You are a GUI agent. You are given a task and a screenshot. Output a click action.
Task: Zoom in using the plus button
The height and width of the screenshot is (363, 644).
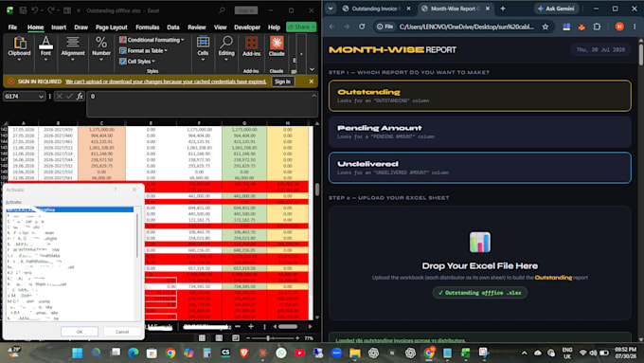click(297, 338)
